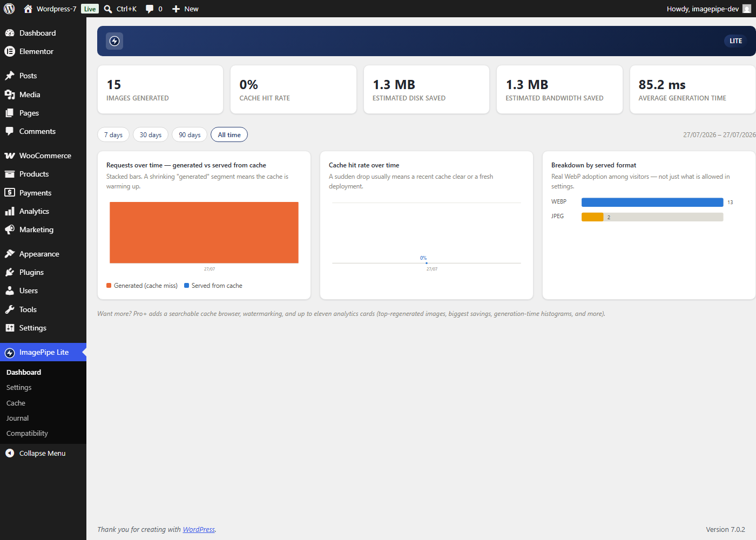Open the Media library icon
The width and height of the screenshot is (756, 540).
(x=10, y=94)
